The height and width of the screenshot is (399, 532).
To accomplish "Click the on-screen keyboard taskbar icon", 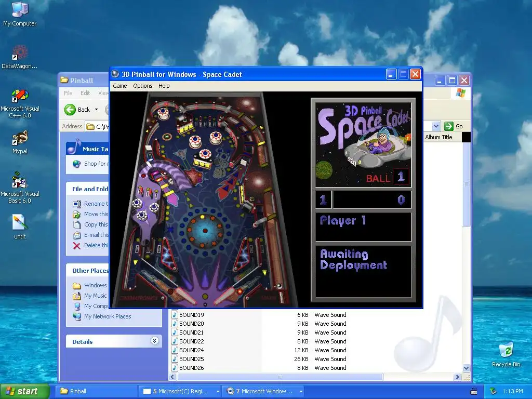I will point(474,392).
